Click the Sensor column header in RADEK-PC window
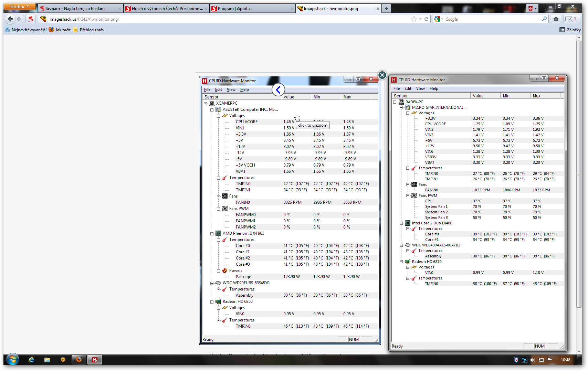The image size is (588, 371). (431, 96)
